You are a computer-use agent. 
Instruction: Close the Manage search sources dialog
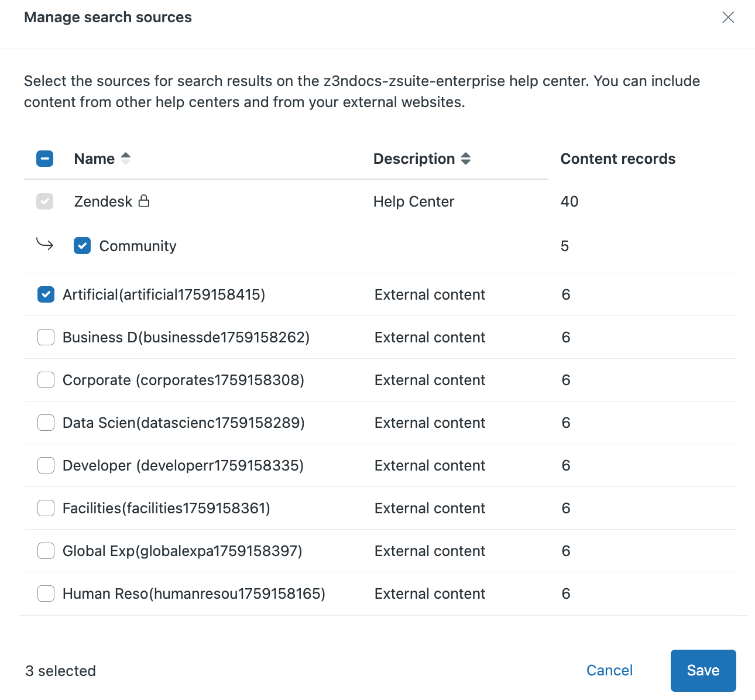(x=727, y=18)
